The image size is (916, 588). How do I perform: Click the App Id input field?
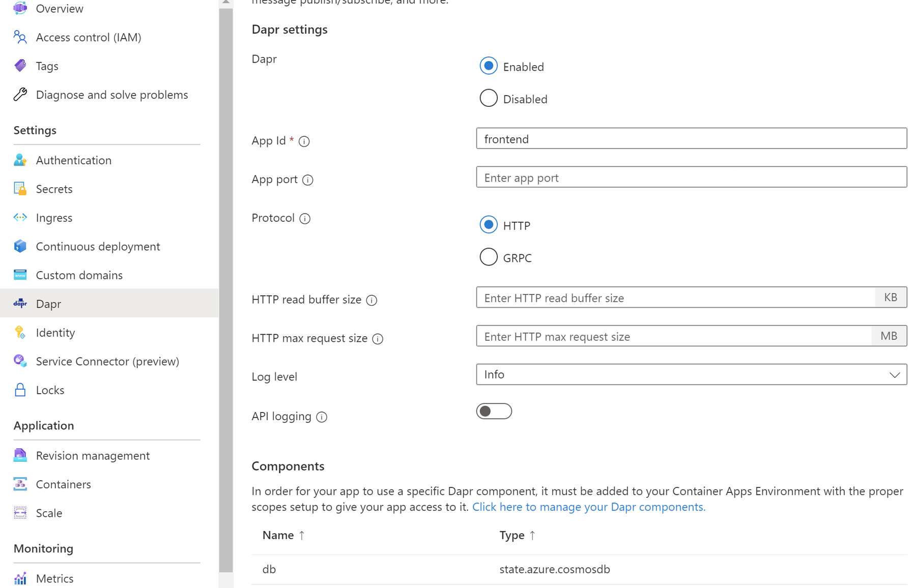point(692,138)
